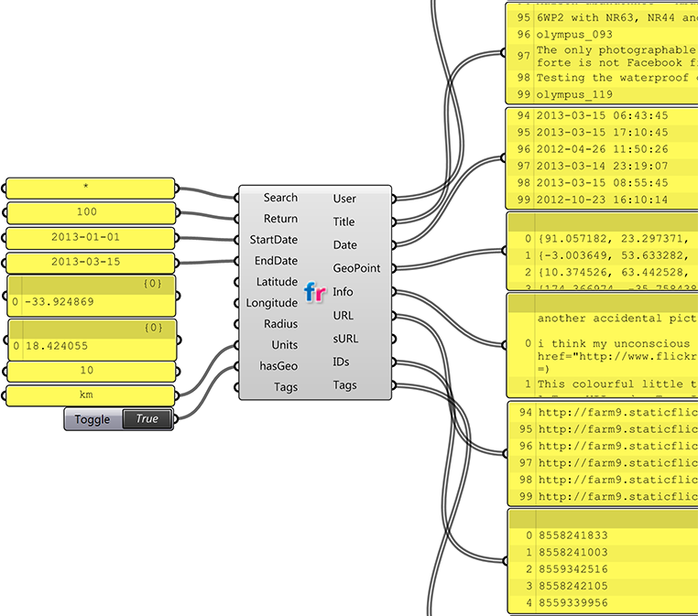Click date row '2013-03-15 08:55:45'
The image size is (698, 616).
[x=603, y=183]
